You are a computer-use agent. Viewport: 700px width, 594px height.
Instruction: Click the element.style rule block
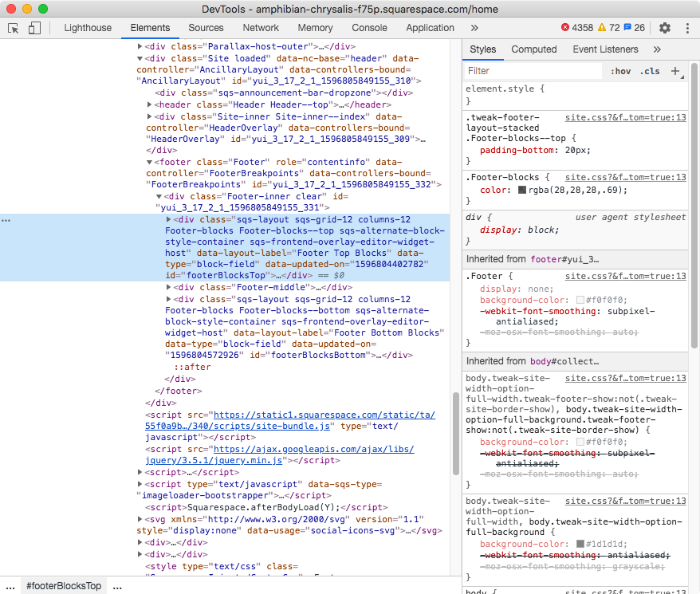[576, 95]
